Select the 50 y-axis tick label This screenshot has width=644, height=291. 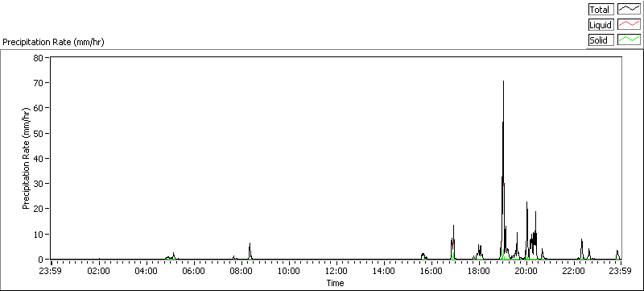[38, 133]
